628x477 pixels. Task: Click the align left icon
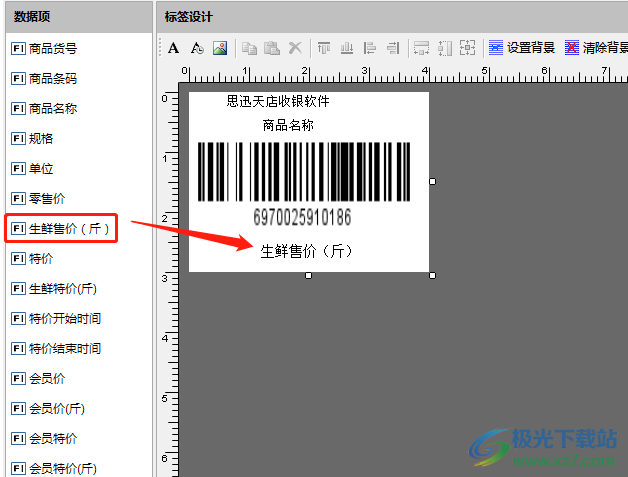370,48
